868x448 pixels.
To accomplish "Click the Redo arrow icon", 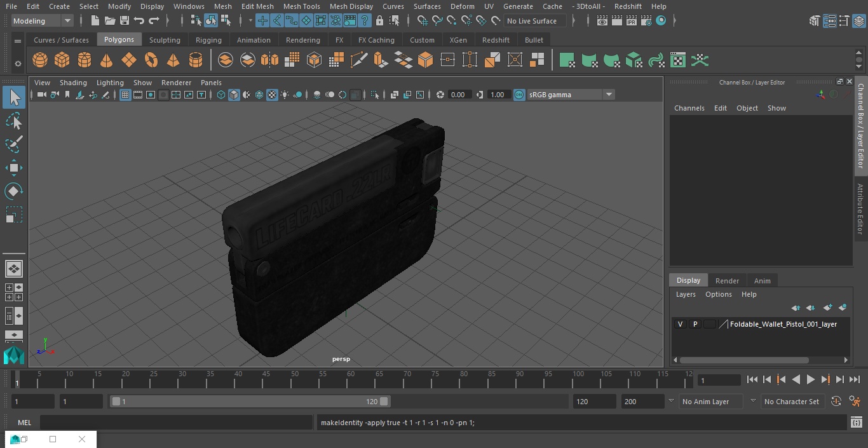I will tap(154, 21).
